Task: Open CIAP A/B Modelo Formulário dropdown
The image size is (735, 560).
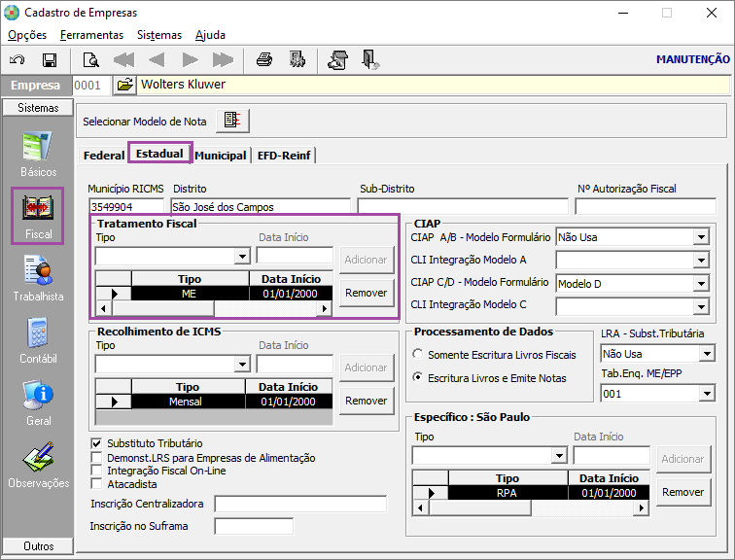Action: (x=701, y=237)
